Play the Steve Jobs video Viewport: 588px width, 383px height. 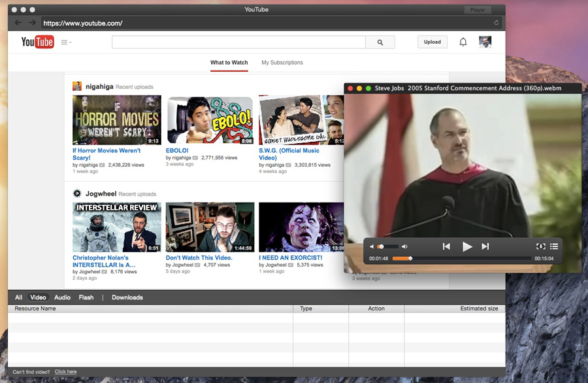pos(467,247)
